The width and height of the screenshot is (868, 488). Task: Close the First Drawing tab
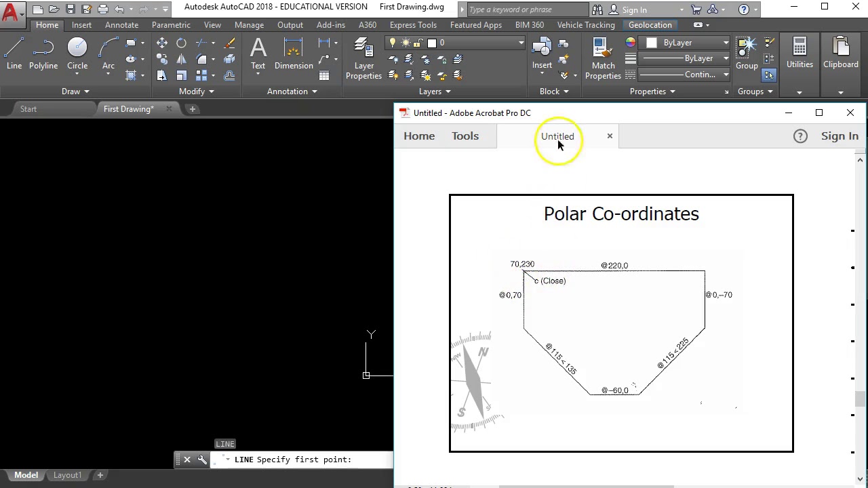[x=169, y=109]
